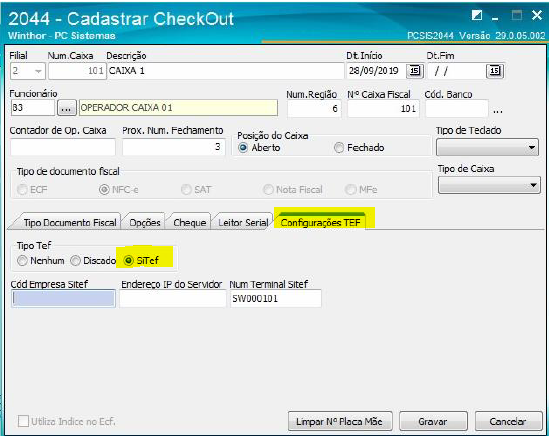Edit the Descrição field CAIXA 1
Viewport: 549px width, 436px height.
[x=225, y=71]
